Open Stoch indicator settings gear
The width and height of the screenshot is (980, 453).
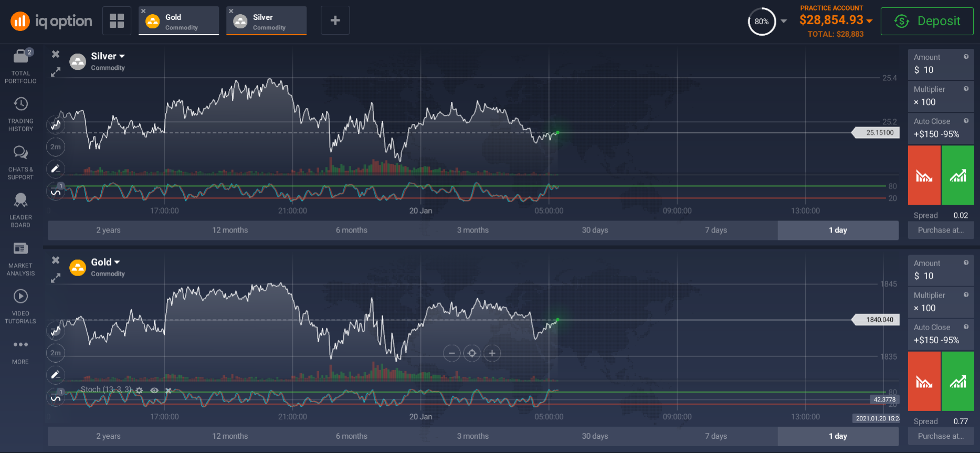click(x=139, y=390)
